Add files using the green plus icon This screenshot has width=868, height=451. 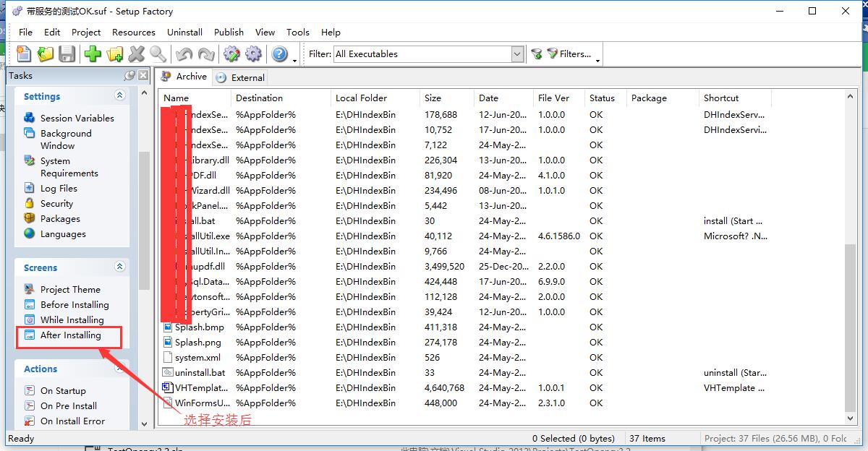coord(93,54)
